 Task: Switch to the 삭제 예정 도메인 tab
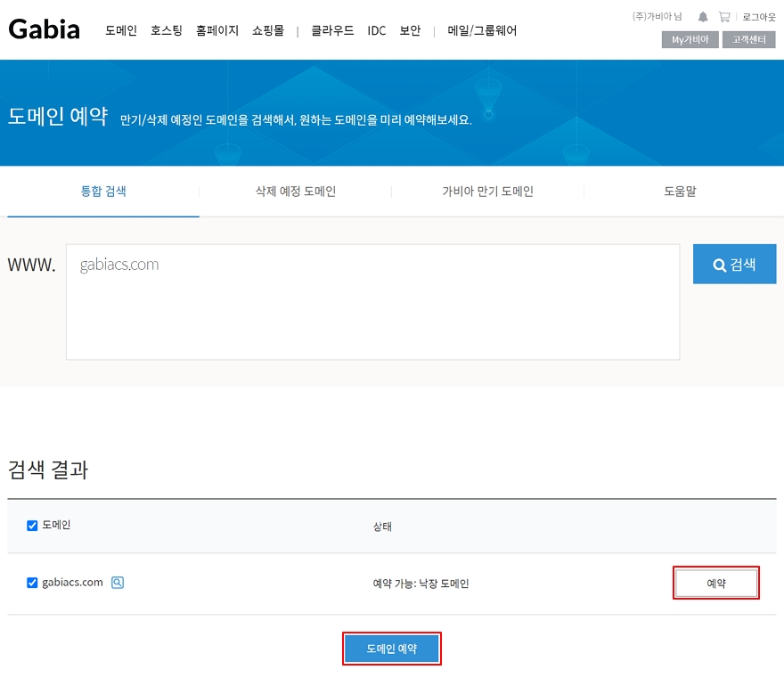[296, 191]
